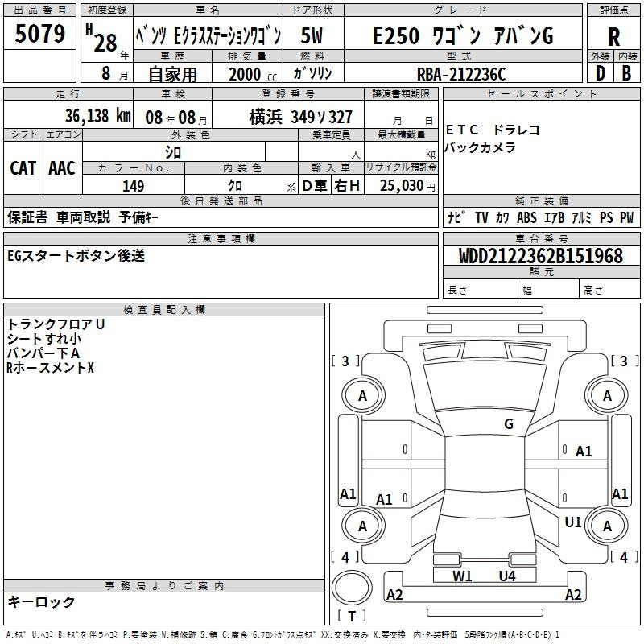Select grade E250 ワゴン アバンG

pos(463,35)
